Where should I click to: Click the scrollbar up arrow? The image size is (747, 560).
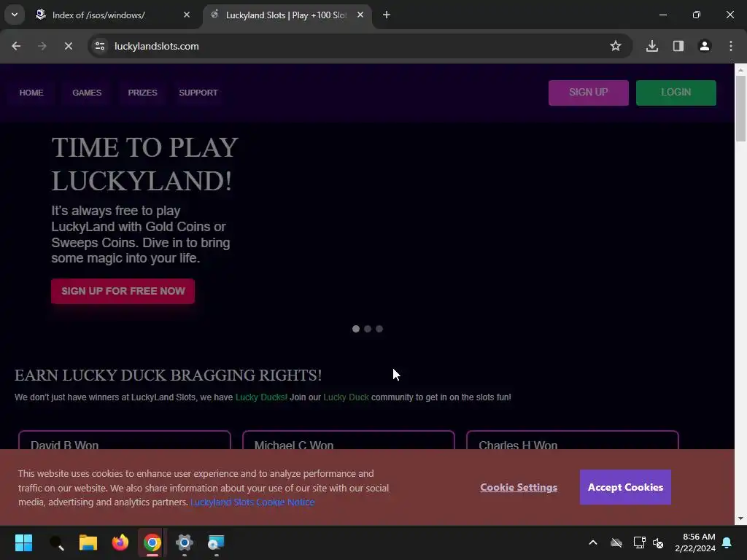click(740, 70)
